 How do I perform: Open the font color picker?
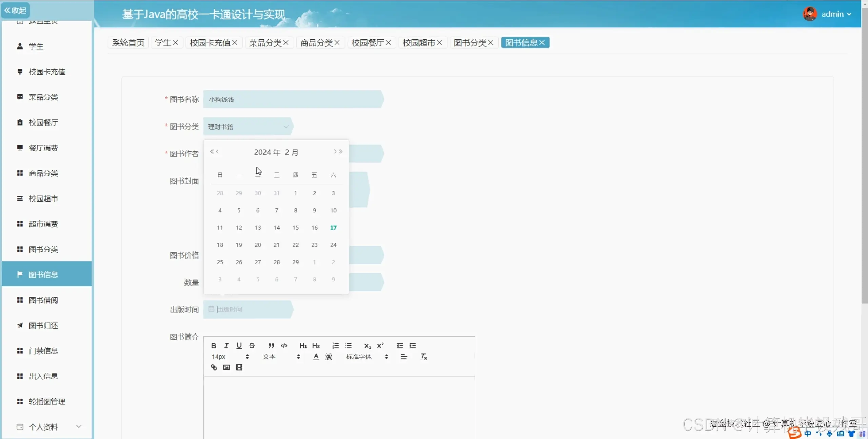[x=315, y=357]
